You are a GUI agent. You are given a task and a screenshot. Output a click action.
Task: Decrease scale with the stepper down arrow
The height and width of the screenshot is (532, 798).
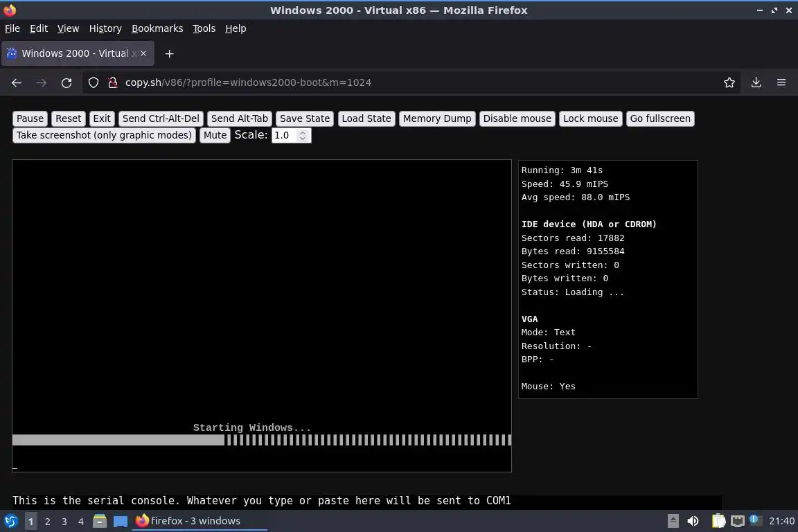click(303, 139)
